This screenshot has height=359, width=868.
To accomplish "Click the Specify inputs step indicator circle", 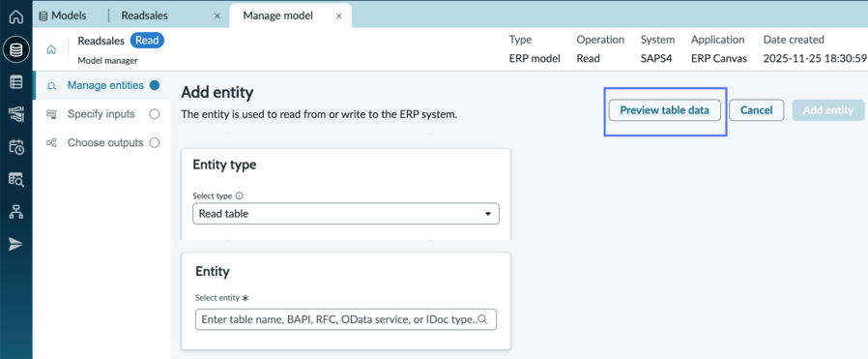I will click(x=155, y=114).
